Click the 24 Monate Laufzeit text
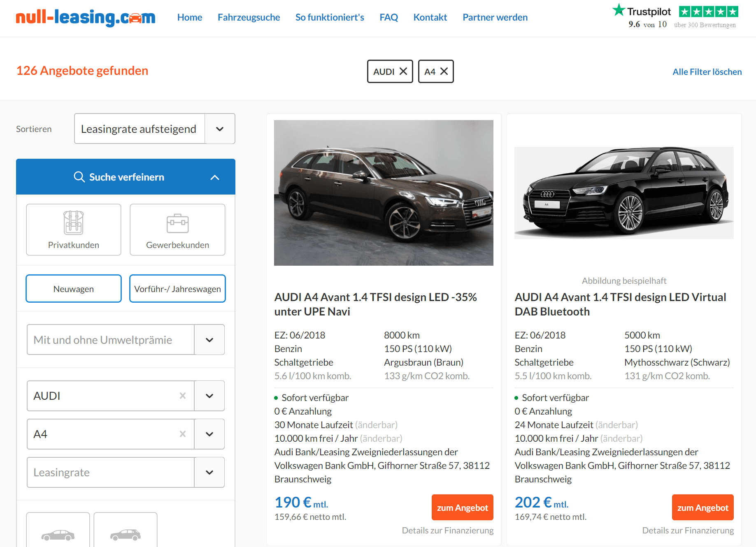This screenshot has height=547, width=756. click(554, 425)
